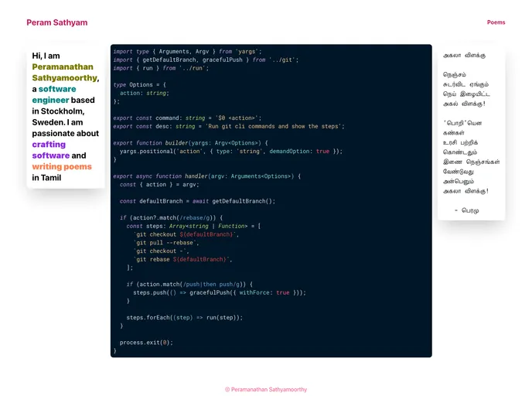Screen dimensions: 532x396
Task: Click the poem title 'அகலா விளக்கு'
Action: [464, 56]
